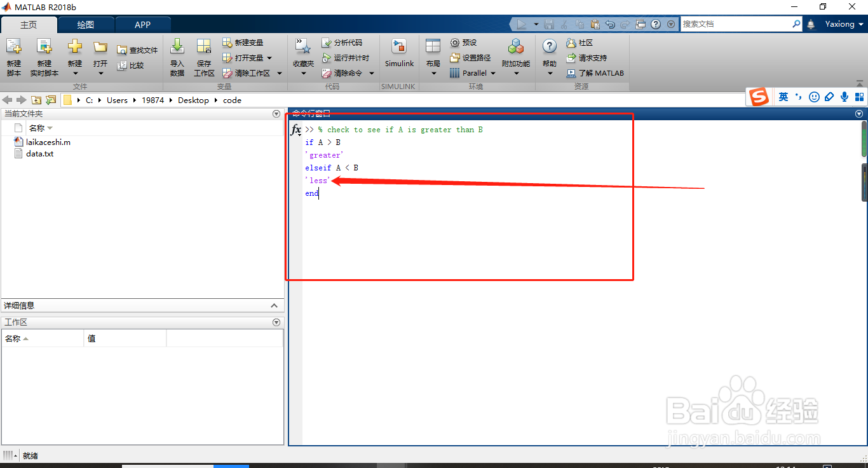Sort files by 名称 column header
Screen dimensions: 868x468
(41, 128)
